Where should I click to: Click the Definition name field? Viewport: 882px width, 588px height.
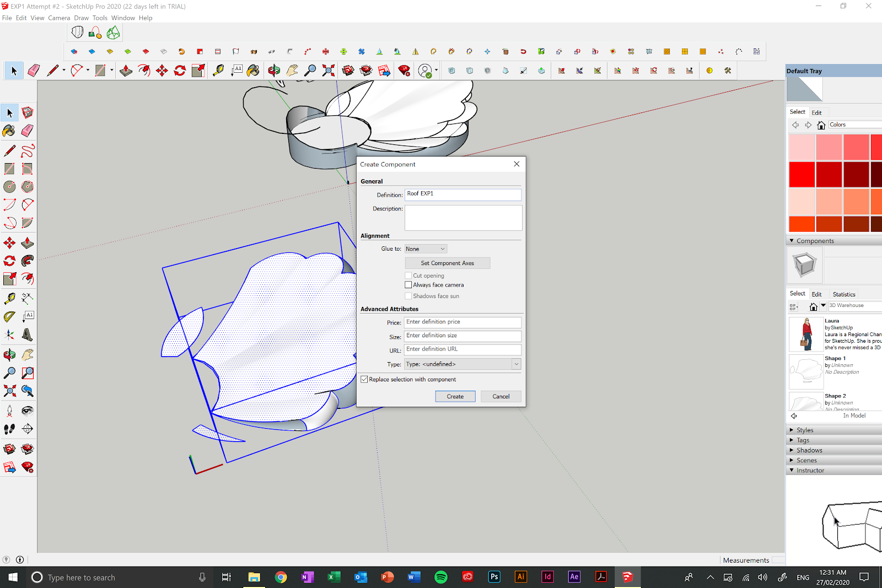pyautogui.click(x=463, y=195)
